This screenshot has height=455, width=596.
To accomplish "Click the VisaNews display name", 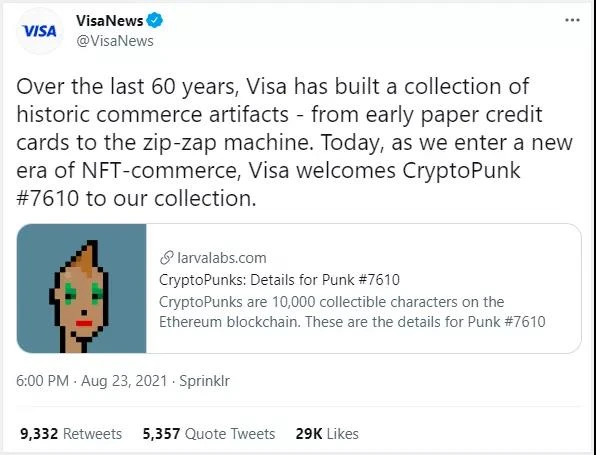I will click(x=109, y=21).
